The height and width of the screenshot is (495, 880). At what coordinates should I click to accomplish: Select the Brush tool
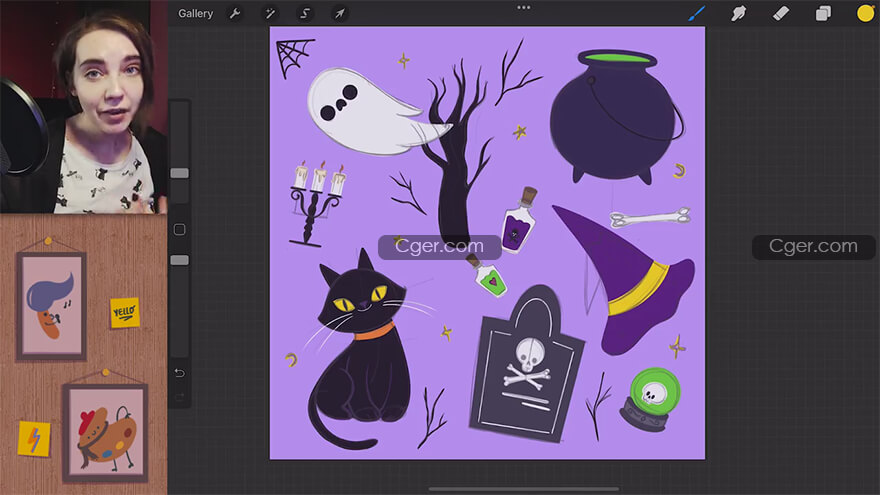point(697,13)
